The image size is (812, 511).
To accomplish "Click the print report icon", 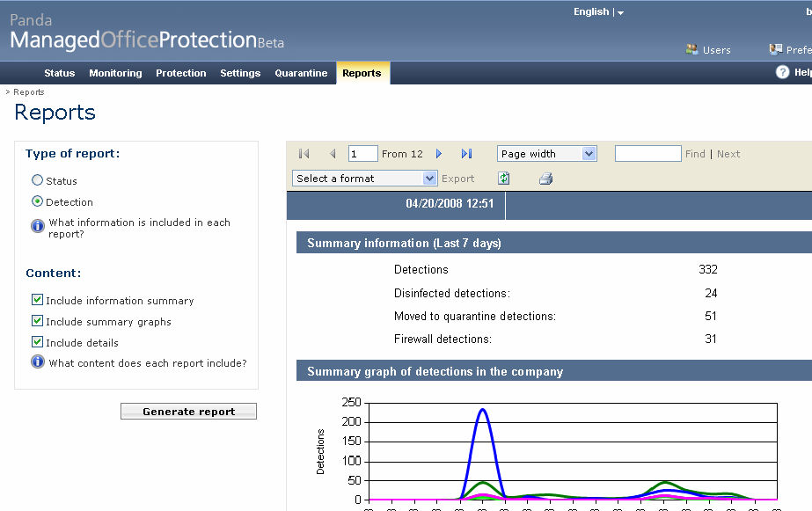I will (545, 179).
